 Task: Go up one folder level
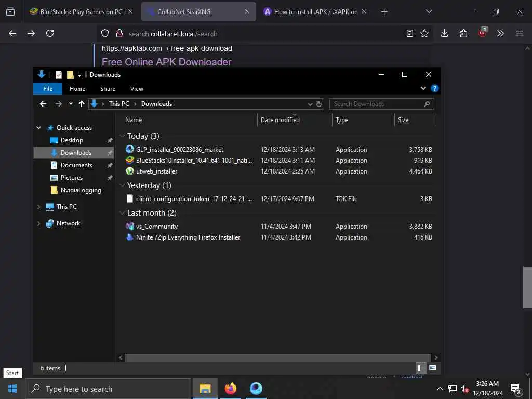(x=82, y=104)
